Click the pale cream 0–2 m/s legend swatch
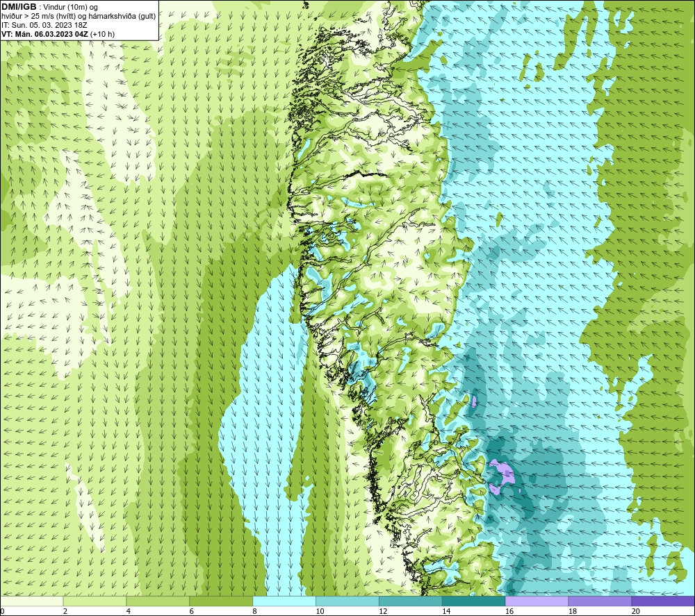 [31, 601]
